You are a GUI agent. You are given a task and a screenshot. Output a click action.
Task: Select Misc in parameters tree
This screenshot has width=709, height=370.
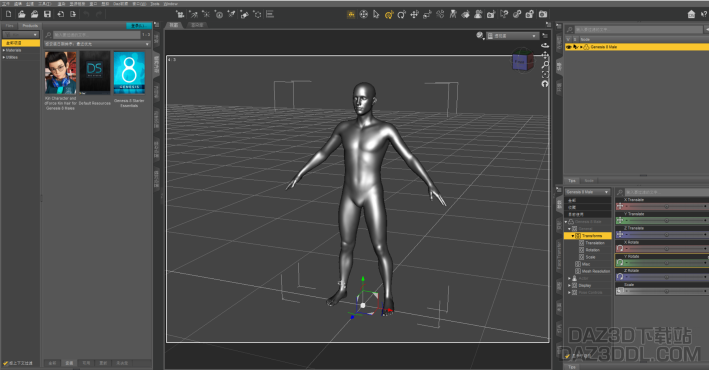[586, 264]
